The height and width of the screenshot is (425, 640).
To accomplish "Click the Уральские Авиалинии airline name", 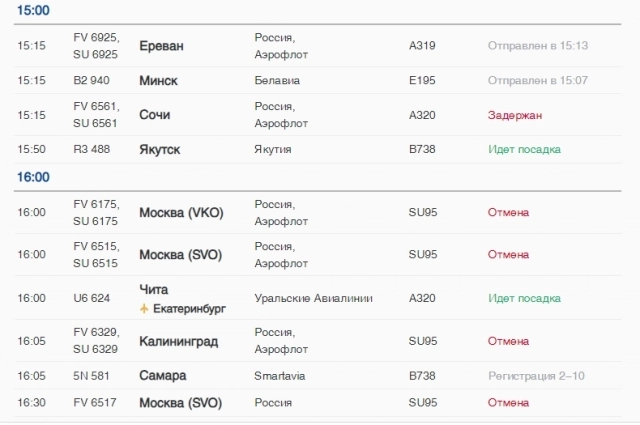I will coord(313,298).
